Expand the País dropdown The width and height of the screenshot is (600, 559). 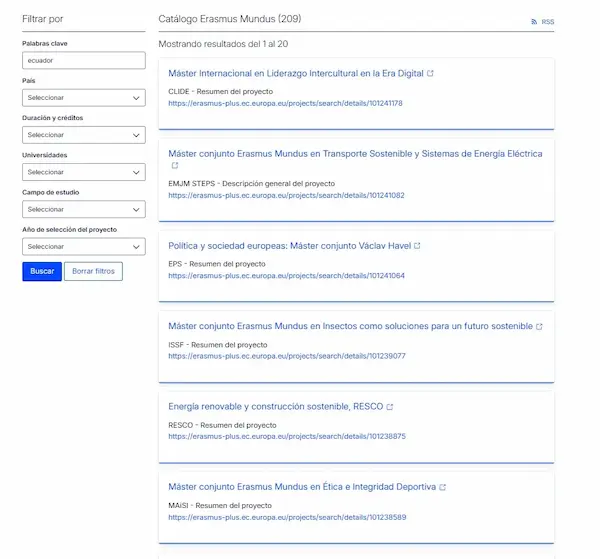click(x=84, y=98)
